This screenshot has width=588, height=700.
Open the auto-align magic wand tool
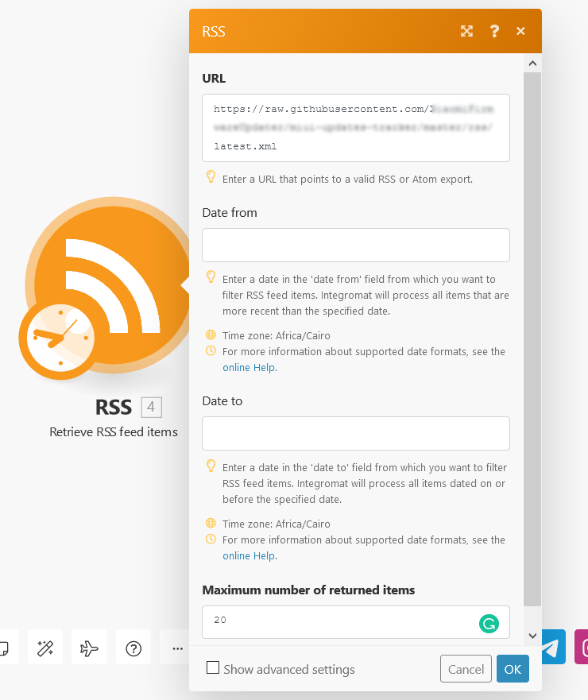point(45,648)
